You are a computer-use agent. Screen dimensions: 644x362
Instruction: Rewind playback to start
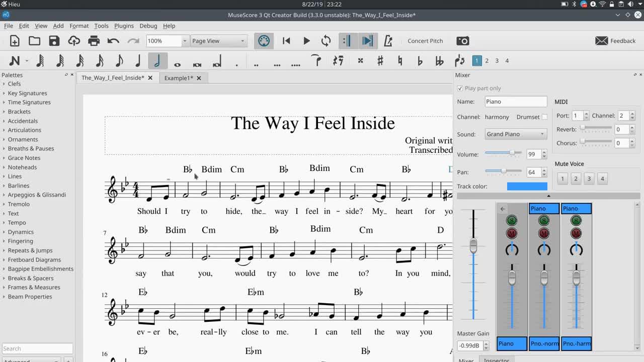coord(286,41)
